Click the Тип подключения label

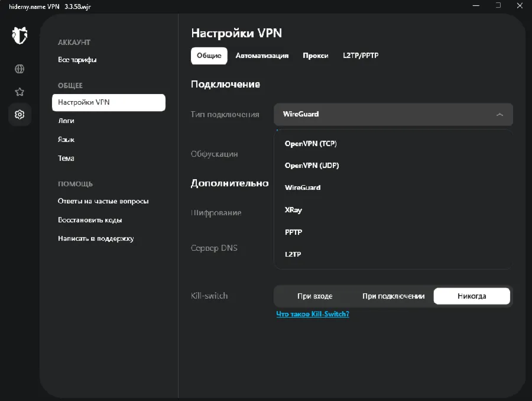click(225, 114)
